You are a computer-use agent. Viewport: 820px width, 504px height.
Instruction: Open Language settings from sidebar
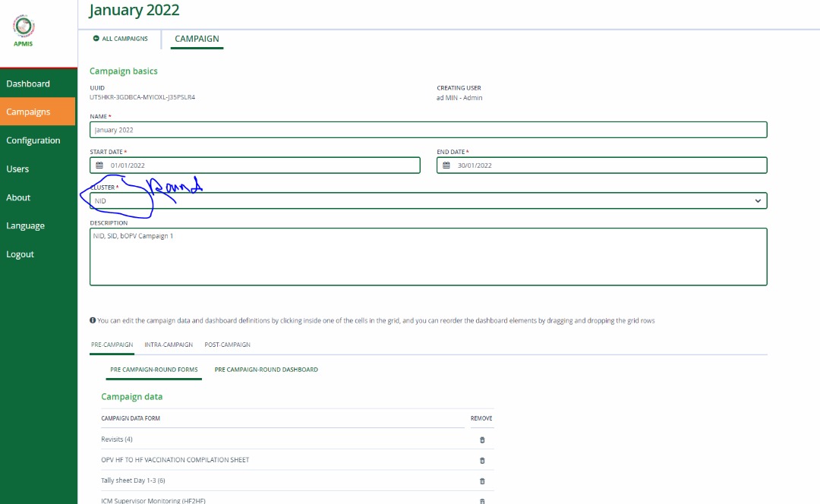[25, 225]
